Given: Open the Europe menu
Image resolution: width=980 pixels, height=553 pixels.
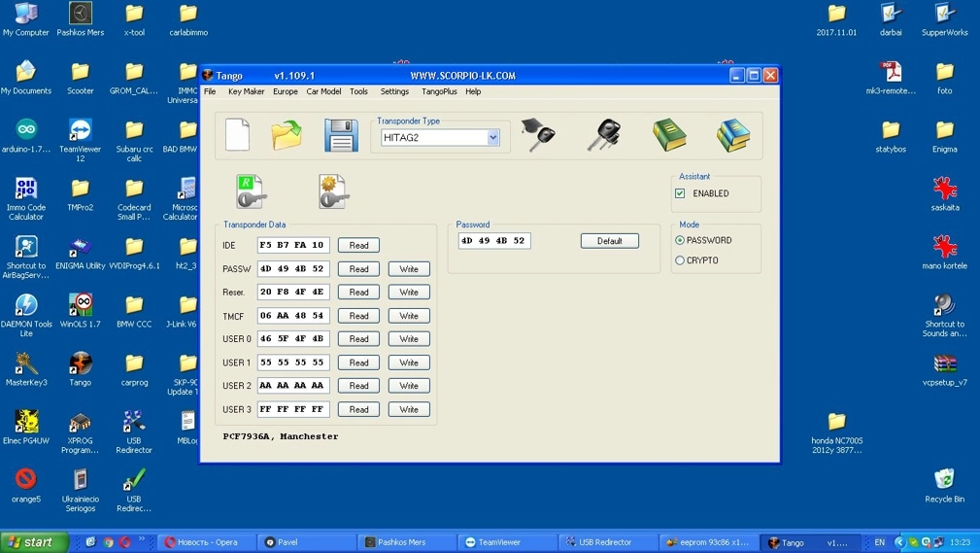Looking at the screenshot, I should coord(285,91).
